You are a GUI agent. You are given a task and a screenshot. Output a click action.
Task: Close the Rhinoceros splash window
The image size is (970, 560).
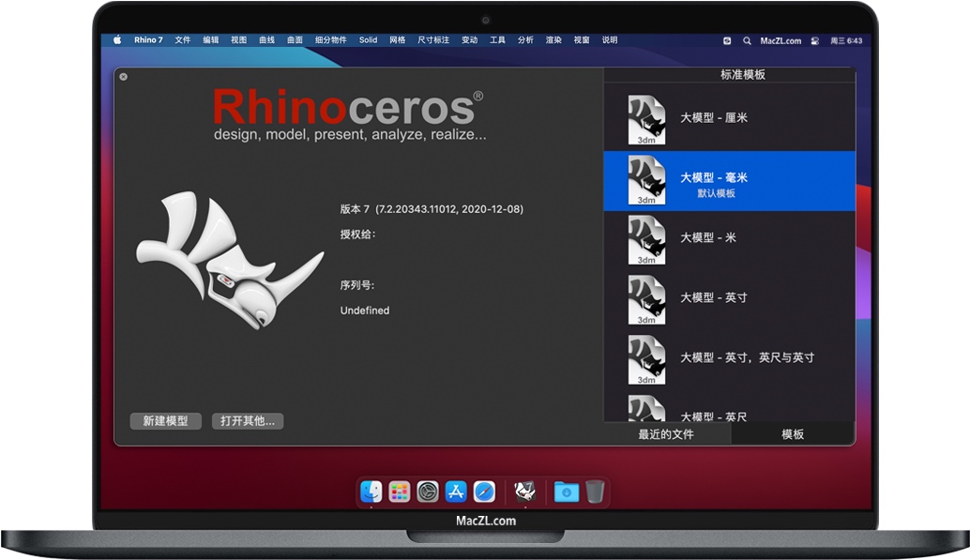[124, 77]
